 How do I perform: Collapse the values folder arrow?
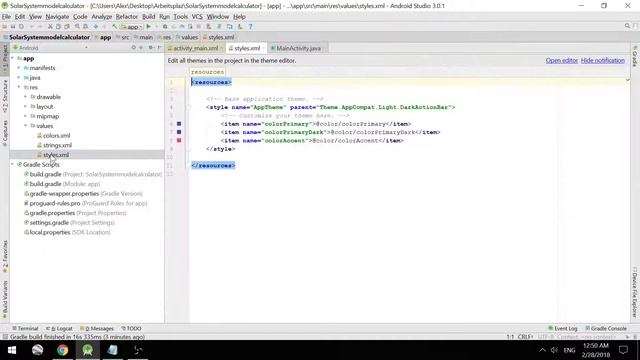pos(26,126)
